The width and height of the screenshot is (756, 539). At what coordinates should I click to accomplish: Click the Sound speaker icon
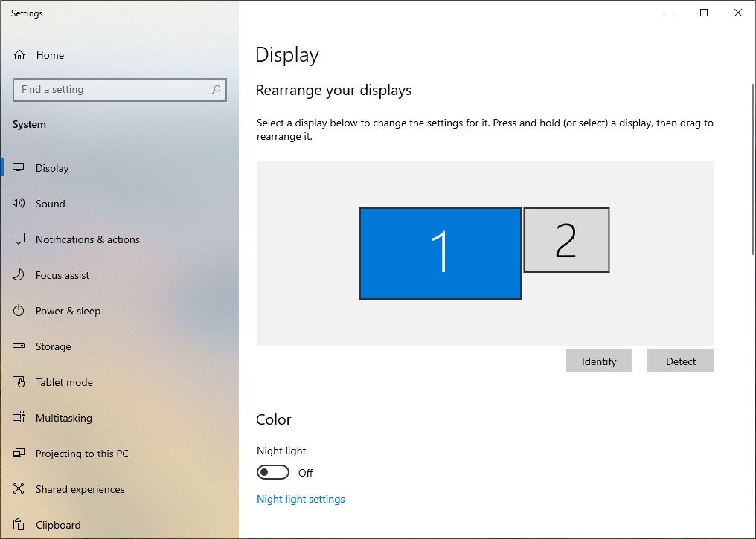19,203
